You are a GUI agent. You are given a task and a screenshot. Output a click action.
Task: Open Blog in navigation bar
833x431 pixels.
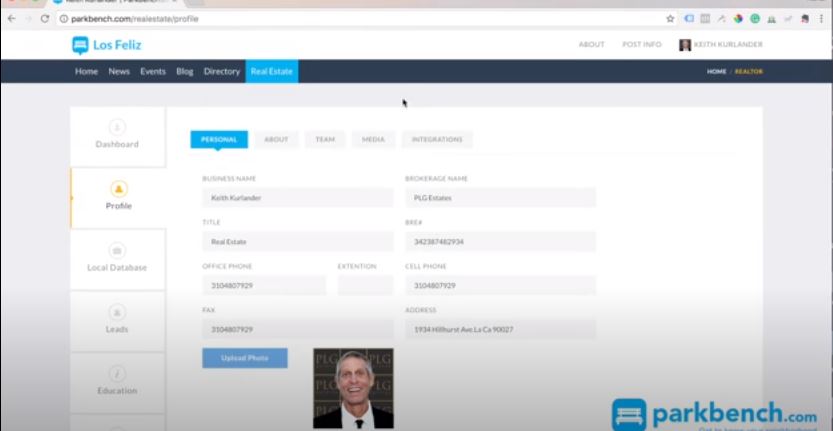coord(185,71)
